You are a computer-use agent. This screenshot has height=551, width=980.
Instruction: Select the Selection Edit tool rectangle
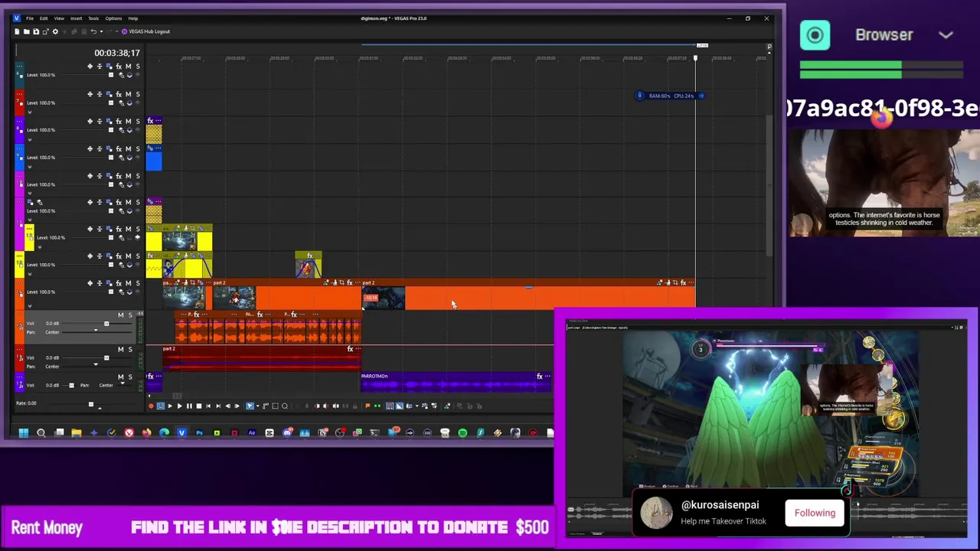coord(275,406)
